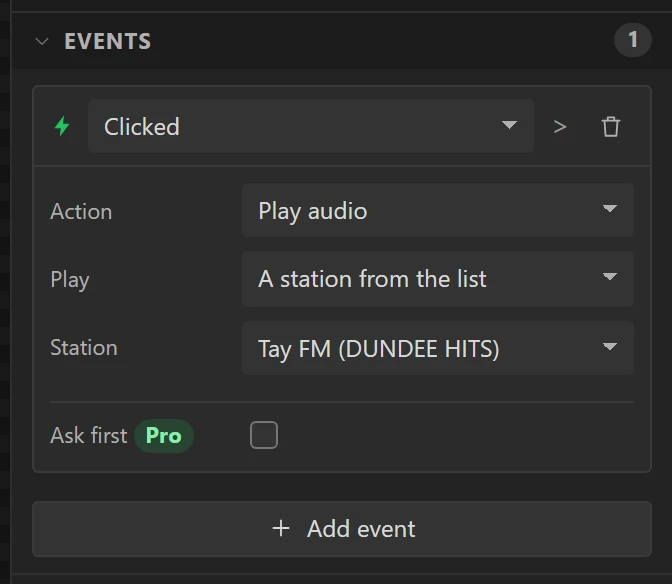Open the Station dropdown showing Tay FM
The image size is (672, 584).
438,348
